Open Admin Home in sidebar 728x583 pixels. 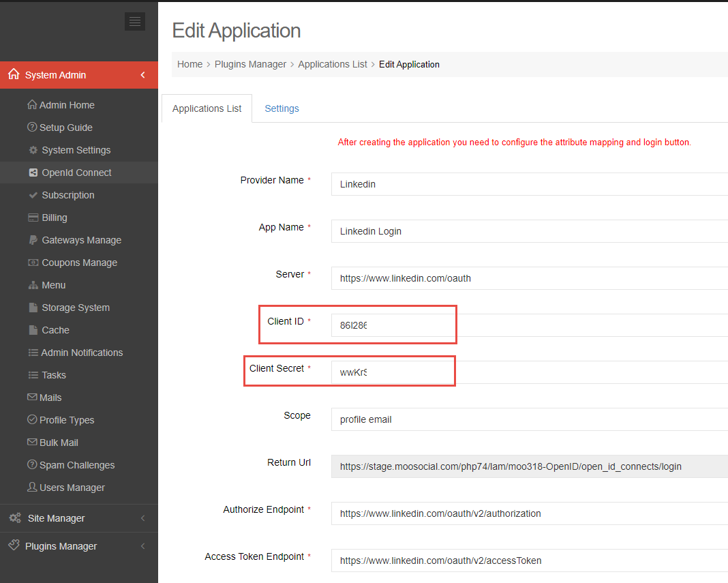point(67,105)
